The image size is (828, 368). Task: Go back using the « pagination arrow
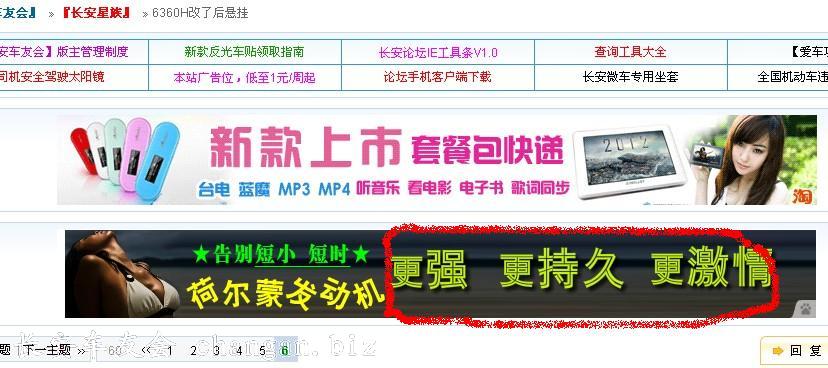coord(146,350)
